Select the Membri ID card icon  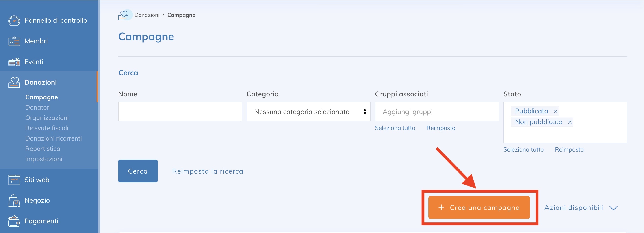[x=14, y=41]
